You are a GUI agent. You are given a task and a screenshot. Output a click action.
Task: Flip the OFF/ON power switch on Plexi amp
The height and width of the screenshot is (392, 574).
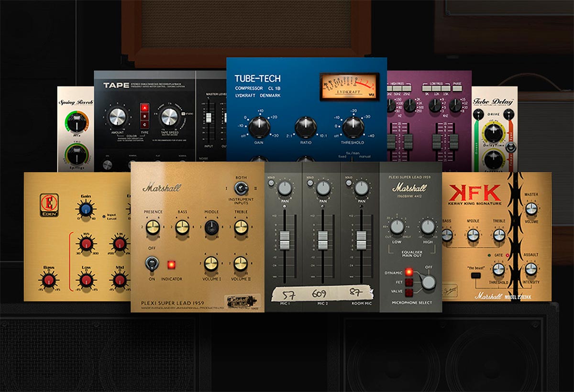coord(151,263)
